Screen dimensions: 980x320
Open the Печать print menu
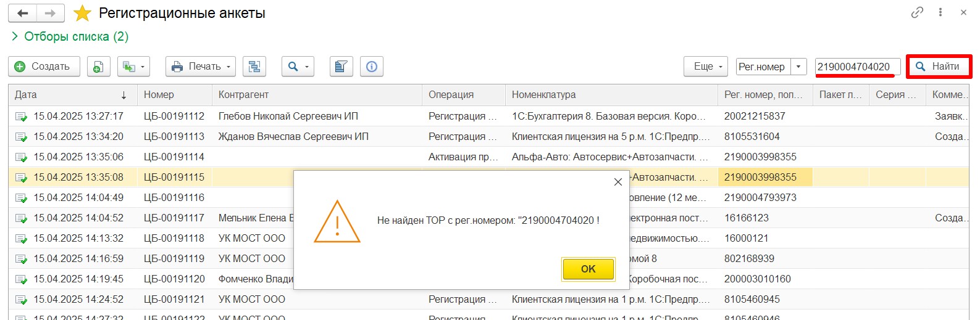tap(201, 67)
